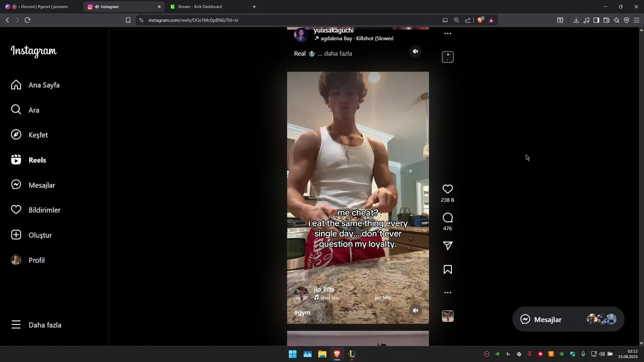Viewport: 644px width, 362px height.
Task: Open the Ara search option
Action: pyautogui.click(x=25, y=110)
